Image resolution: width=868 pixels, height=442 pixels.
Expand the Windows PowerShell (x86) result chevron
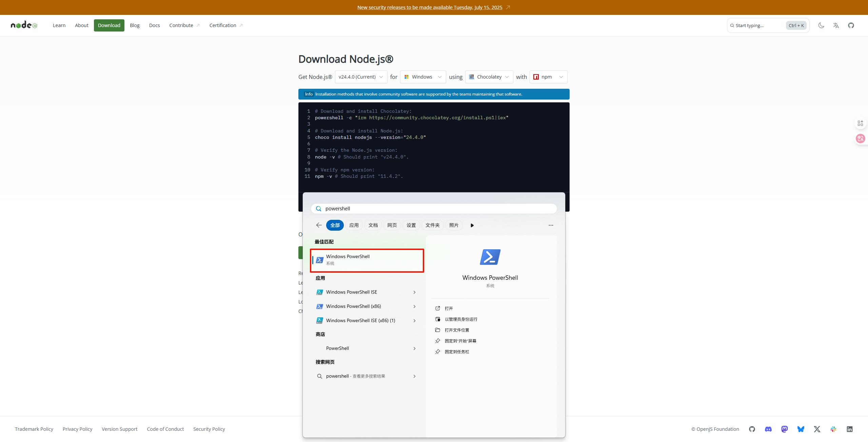click(x=414, y=307)
